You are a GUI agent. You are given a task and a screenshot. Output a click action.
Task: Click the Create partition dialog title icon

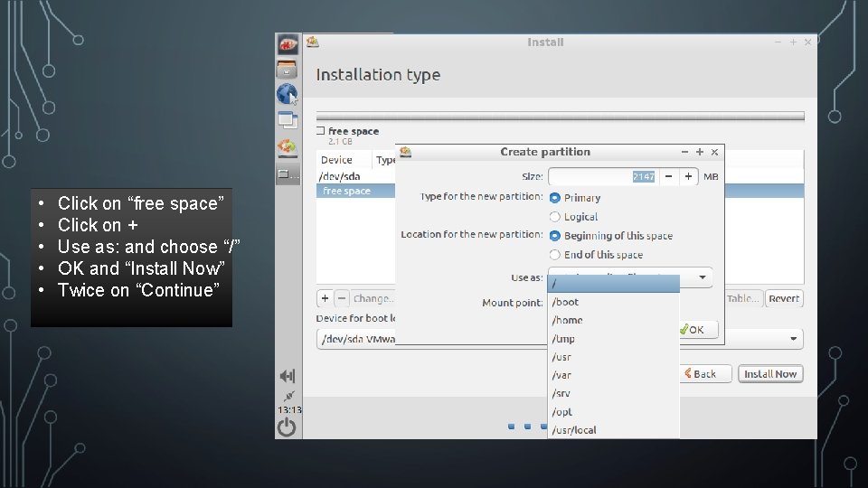click(x=406, y=152)
